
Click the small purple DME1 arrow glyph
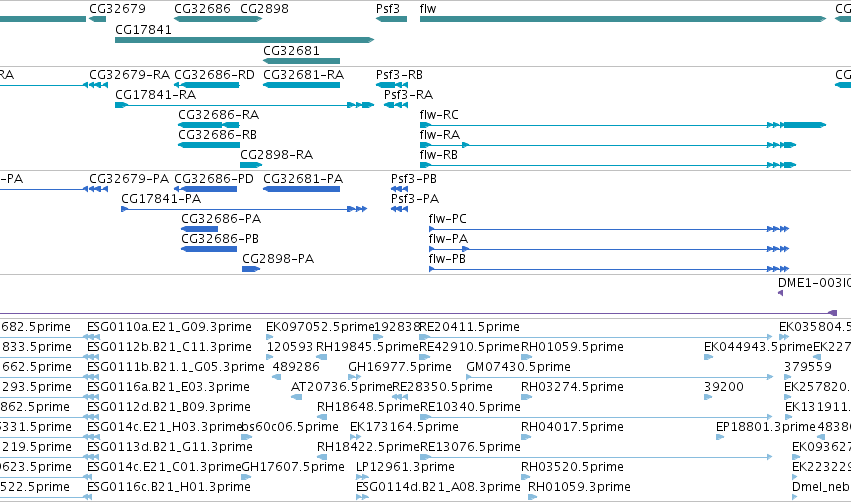[x=780, y=293]
